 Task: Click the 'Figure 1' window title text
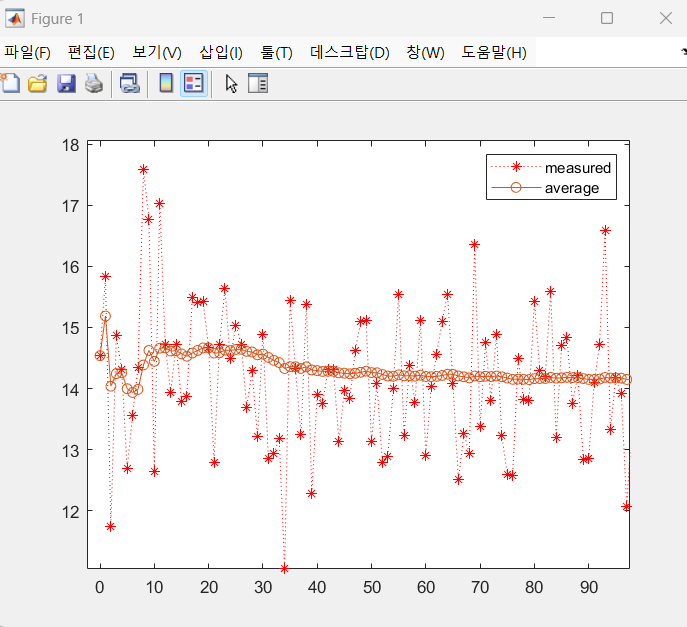coord(57,19)
